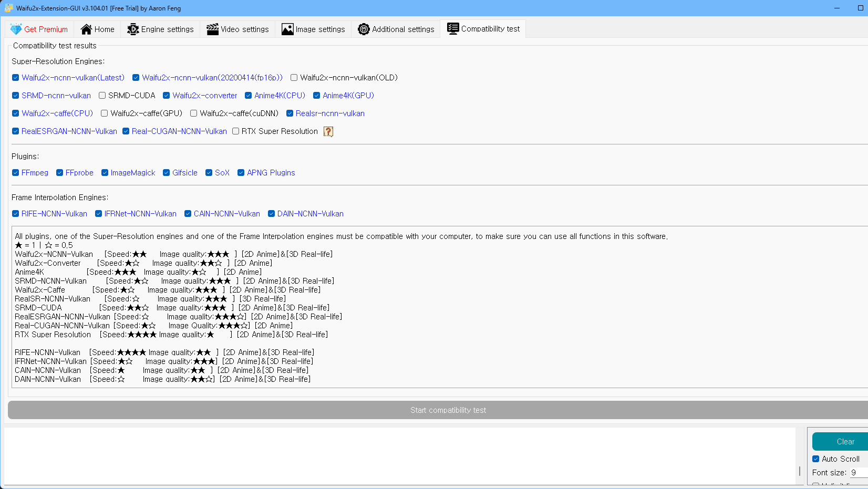The width and height of the screenshot is (868, 489).
Task: Toggle CAIN-NCNN-Vulkan checkbox
Action: point(188,214)
